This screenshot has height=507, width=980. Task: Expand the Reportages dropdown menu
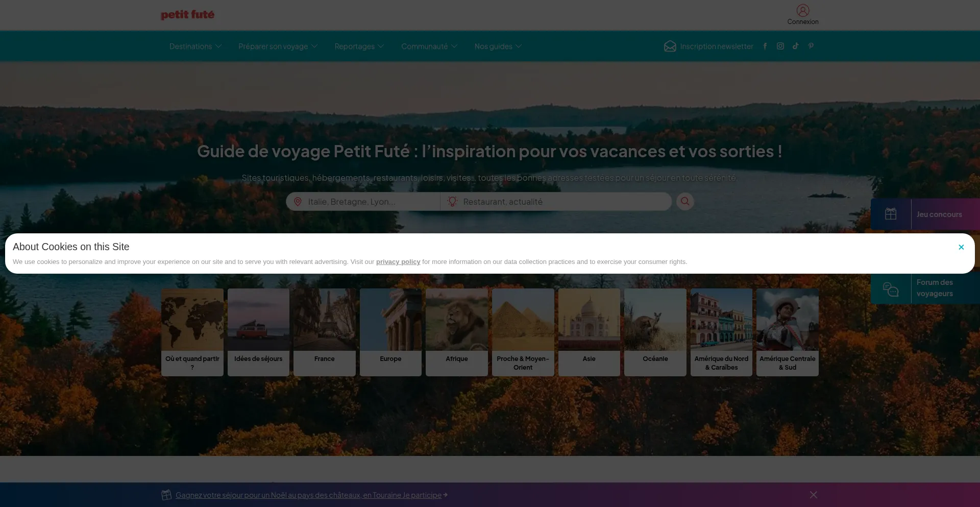[359, 46]
